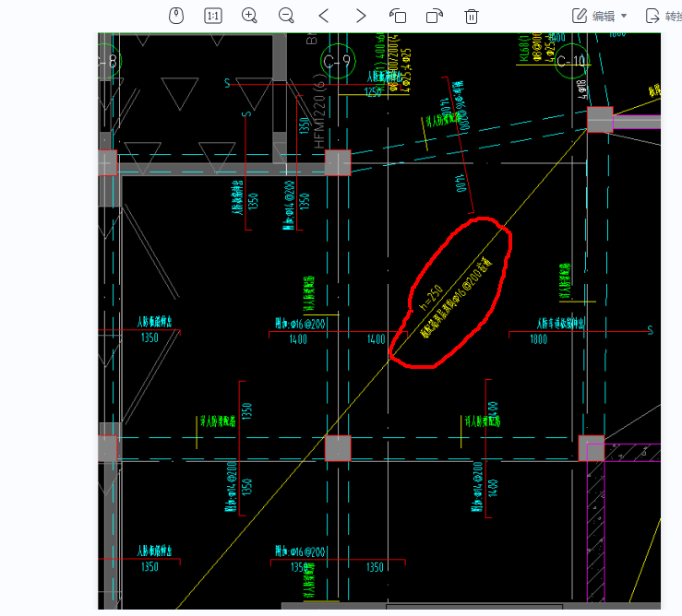Screen dimensions: 682x616
Task: Click the mouse scroll mode icon
Action: (176, 16)
